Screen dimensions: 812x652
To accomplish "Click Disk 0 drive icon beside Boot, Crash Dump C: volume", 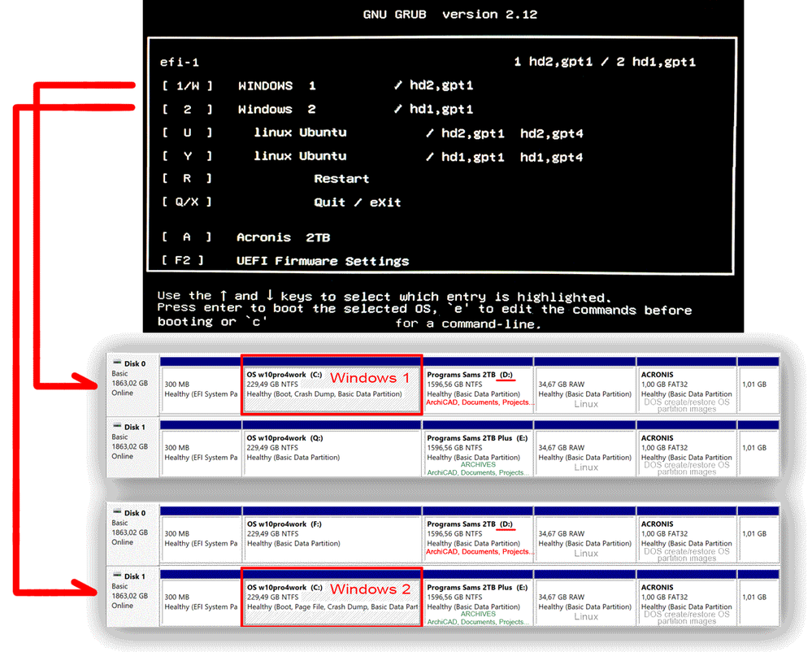I will [x=118, y=363].
